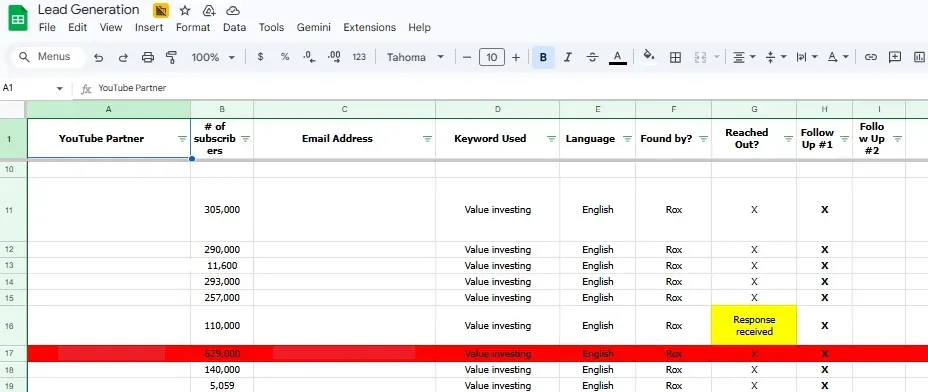Image resolution: width=928 pixels, height=392 pixels.
Task: Click the Name box showing A1
Action: (27, 88)
